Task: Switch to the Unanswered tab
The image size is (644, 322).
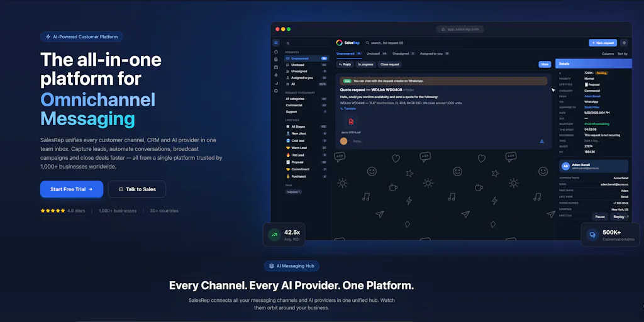Action: [x=348, y=54]
